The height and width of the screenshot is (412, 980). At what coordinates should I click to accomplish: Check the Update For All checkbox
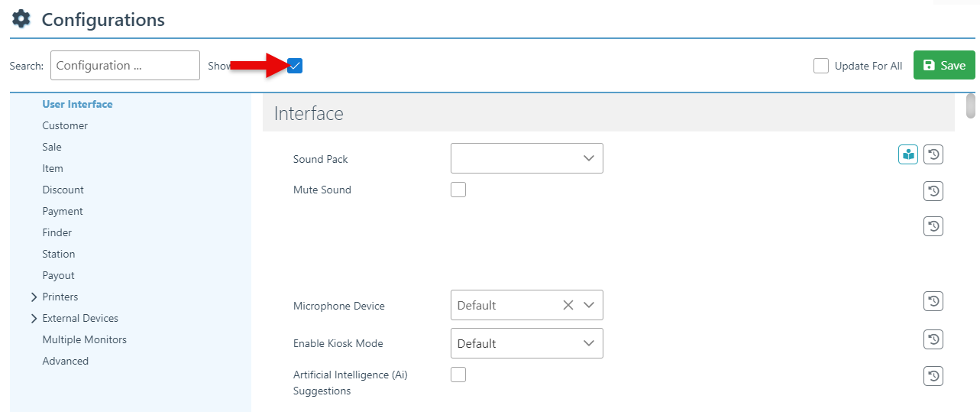pos(821,66)
